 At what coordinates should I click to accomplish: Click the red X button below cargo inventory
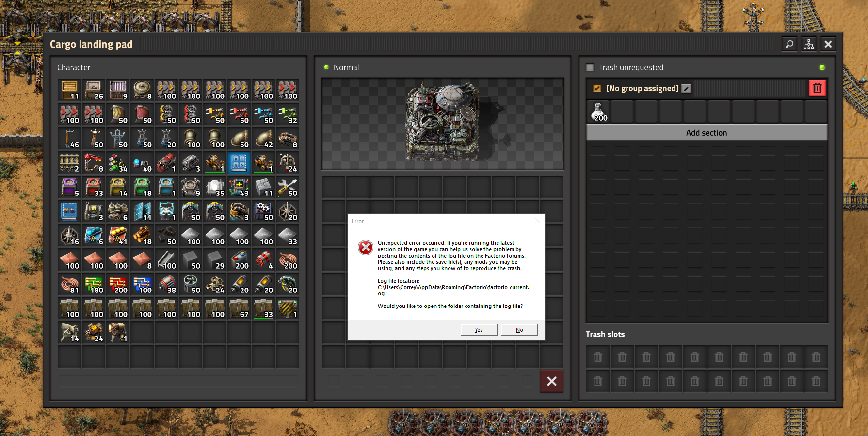(552, 381)
